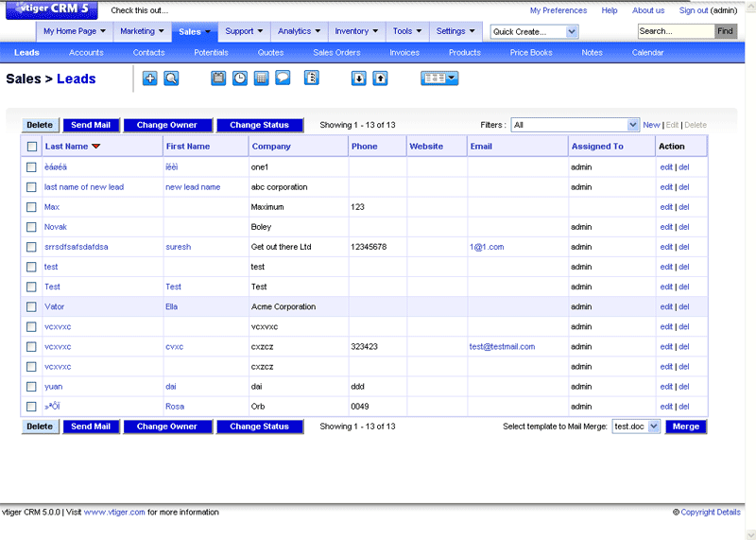Click the Create Lead plus icon
The image size is (756, 540).
(x=150, y=78)
